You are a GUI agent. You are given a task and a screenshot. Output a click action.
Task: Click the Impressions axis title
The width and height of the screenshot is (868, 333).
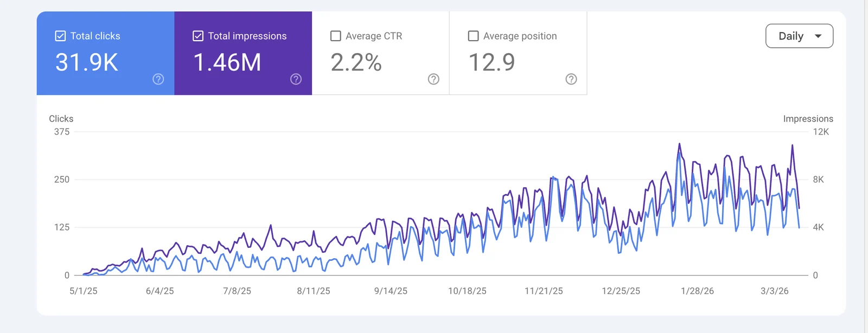(x=808, y=119)
